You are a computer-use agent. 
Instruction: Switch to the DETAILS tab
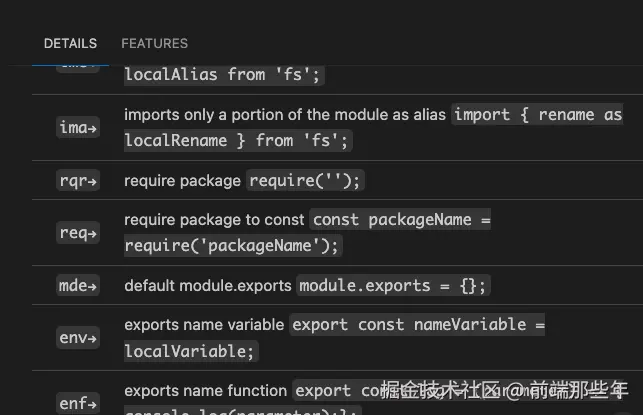70,43
